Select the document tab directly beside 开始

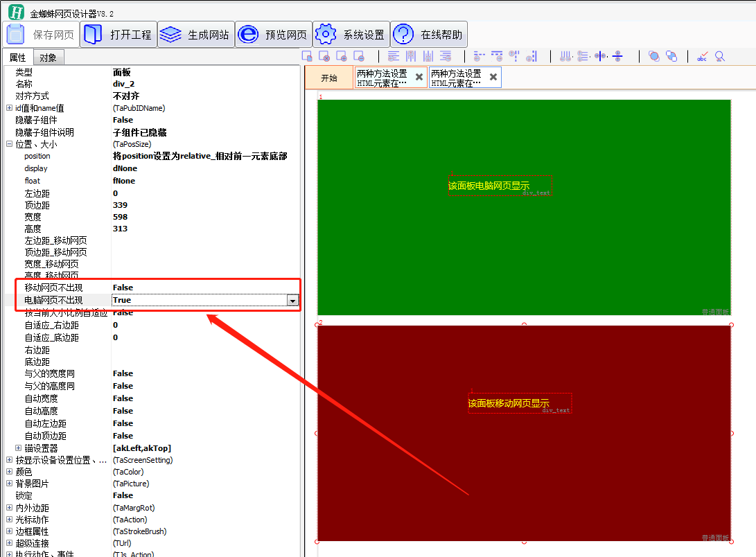(391, 78)
